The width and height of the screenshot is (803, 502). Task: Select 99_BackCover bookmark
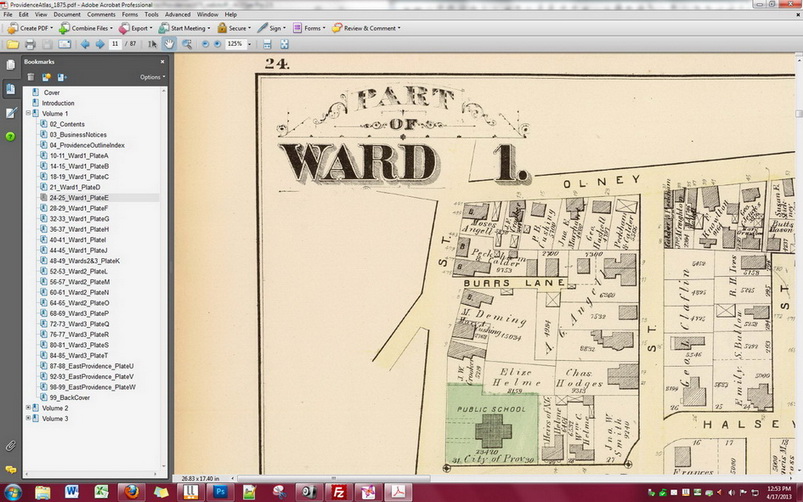click(70, 398)
